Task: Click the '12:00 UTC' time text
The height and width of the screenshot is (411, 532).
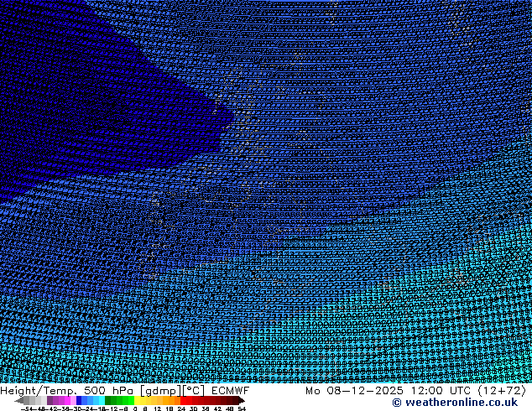Action: 441,391
